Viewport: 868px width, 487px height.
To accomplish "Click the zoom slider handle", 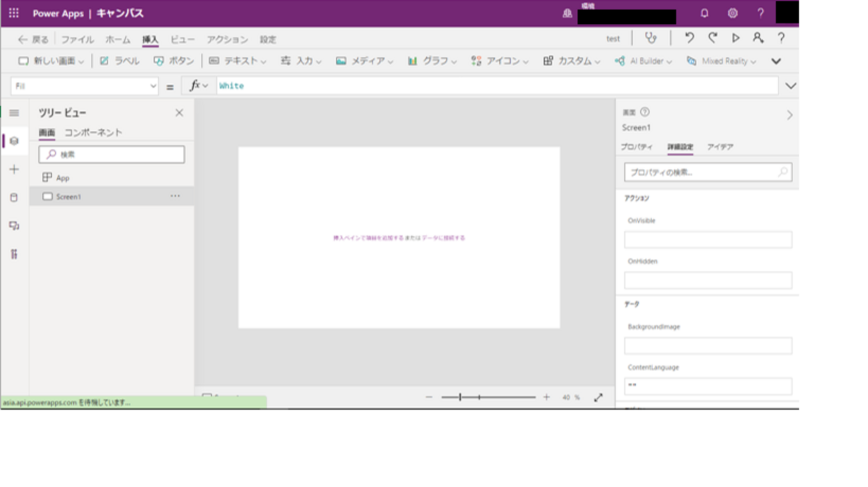I will coord(460,398).
